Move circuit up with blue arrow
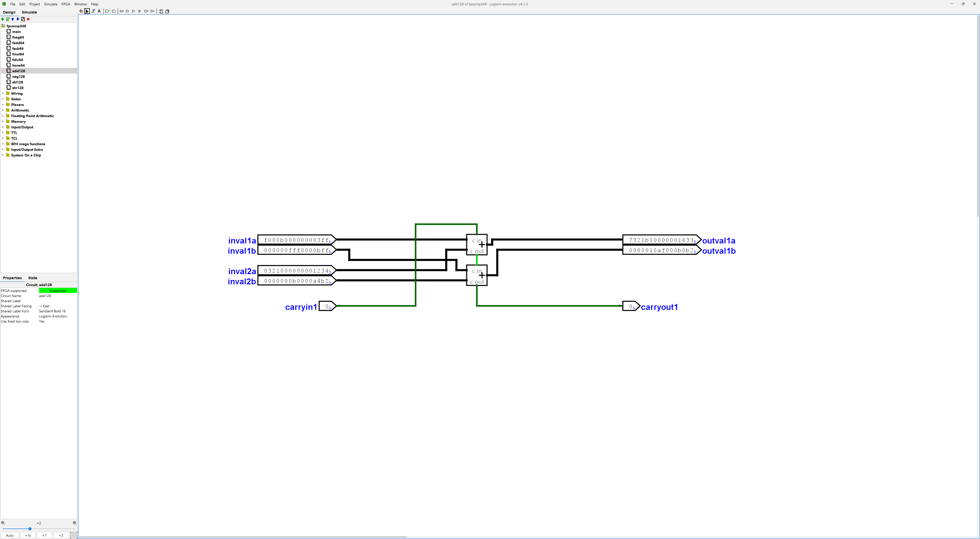Screen dimensions: 980x539 (x=13, y=19)
